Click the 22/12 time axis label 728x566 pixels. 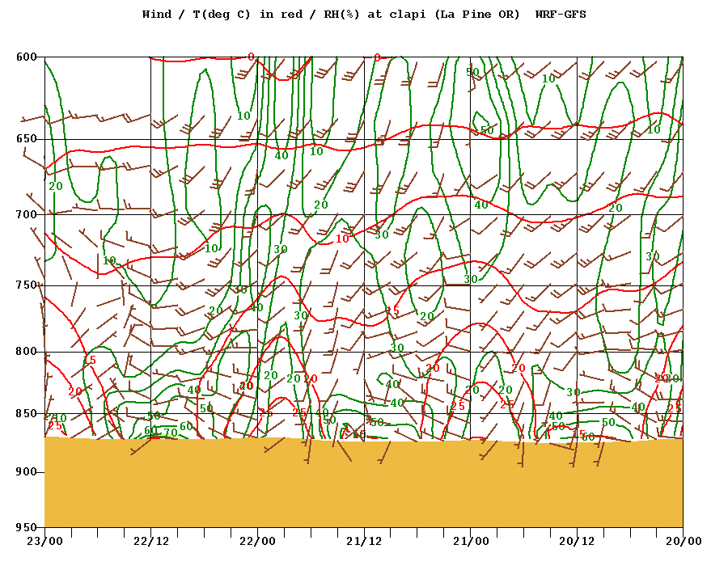[x=151, y=541]
